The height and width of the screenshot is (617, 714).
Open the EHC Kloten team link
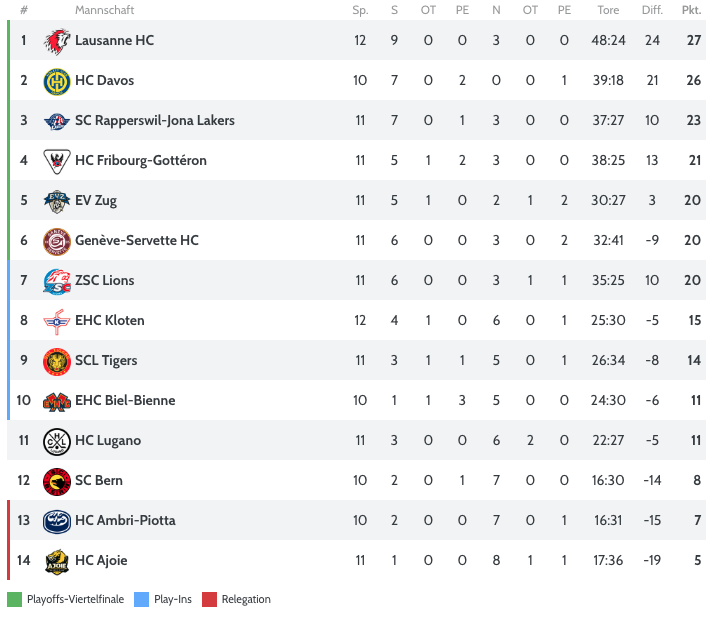point(110,321)
